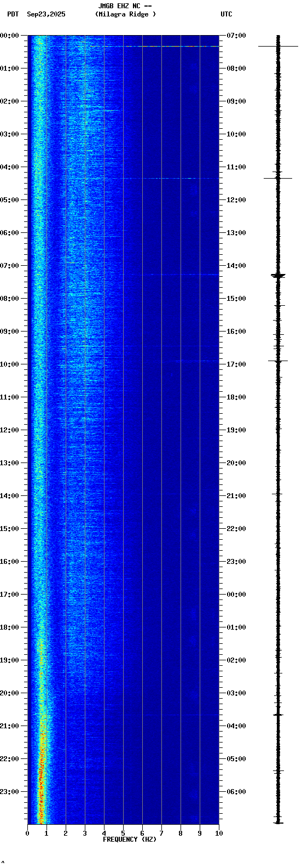Viewport: 302px width, 868px height.
Task: Click the 15:00 UTC time label
Action: 236,299
